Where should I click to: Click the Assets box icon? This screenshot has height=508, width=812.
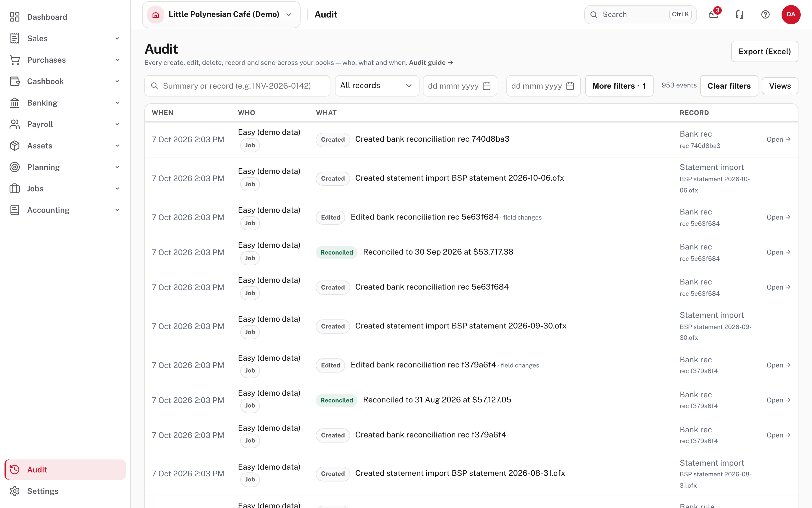14,146
